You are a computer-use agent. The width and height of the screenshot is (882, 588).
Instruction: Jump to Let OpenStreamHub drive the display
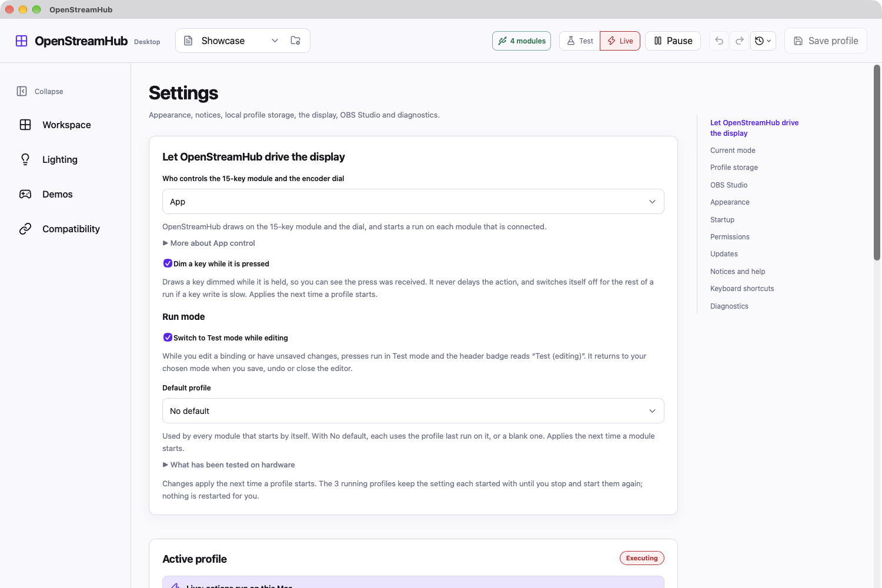754,128
